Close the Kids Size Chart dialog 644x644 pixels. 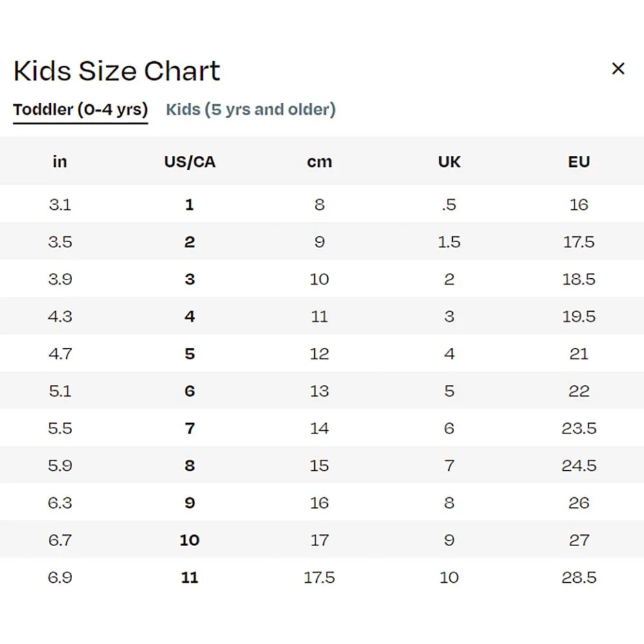(618, 69)
